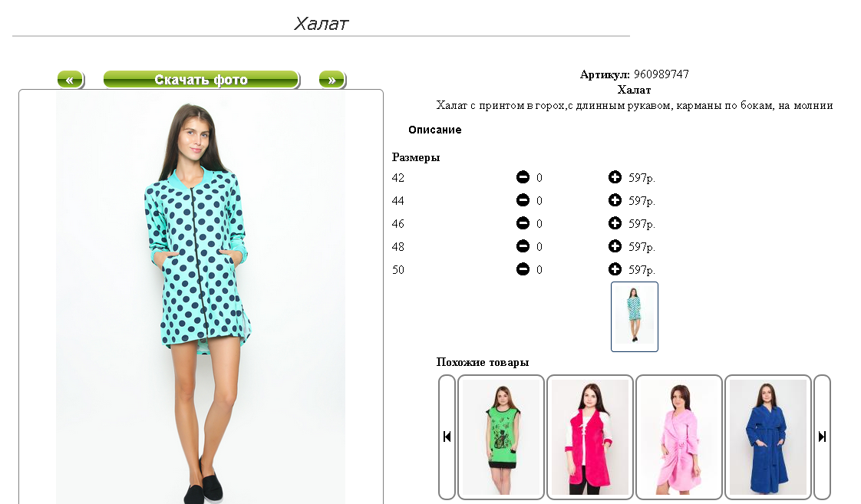
Task: Increase quantity for size 42
Action: pyautogui.click(x=615, y=176)
